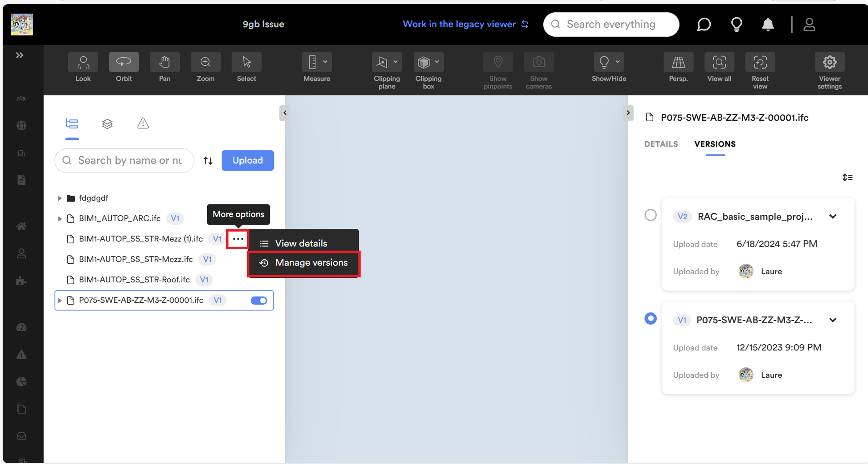Click the Reset view icon
Viewport: 868px width, 464px height.
coord(760,63)
